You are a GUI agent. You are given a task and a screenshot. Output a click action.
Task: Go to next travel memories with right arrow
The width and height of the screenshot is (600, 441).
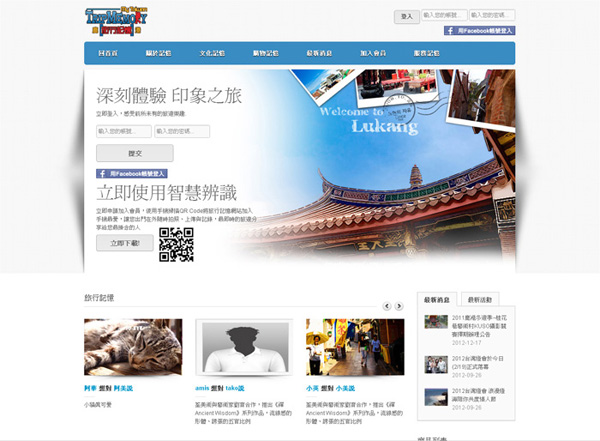point(400,306)
